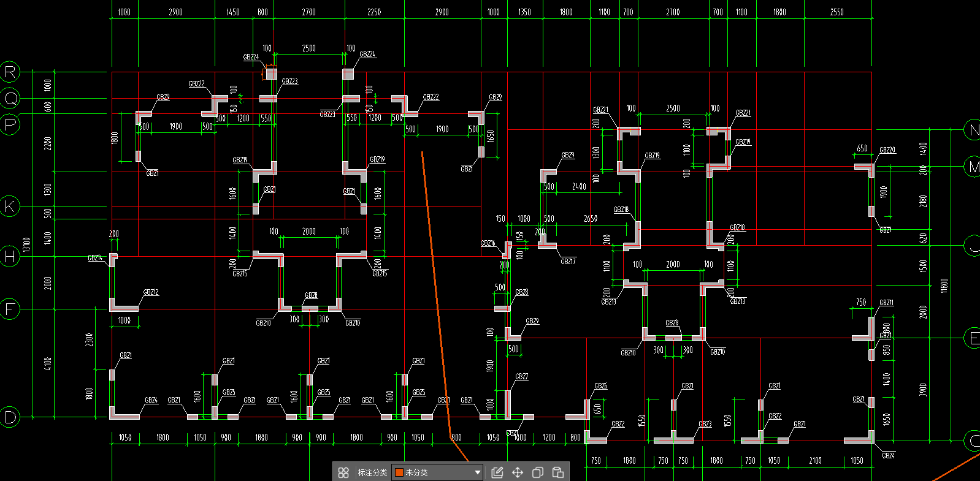Select axis bubble M on right side
Screen dimensions: 980x481
[x=973, y=167]
